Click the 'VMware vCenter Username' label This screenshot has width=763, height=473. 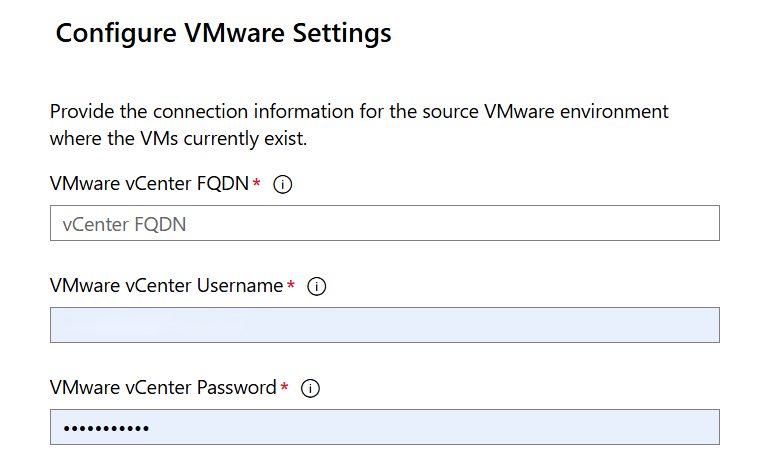[x=166, y=286]
